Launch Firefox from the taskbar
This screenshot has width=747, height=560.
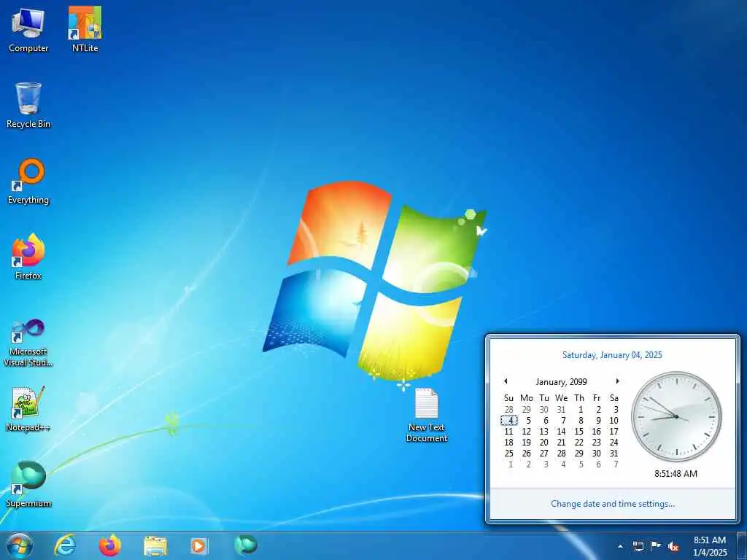(x=110, y=545)
